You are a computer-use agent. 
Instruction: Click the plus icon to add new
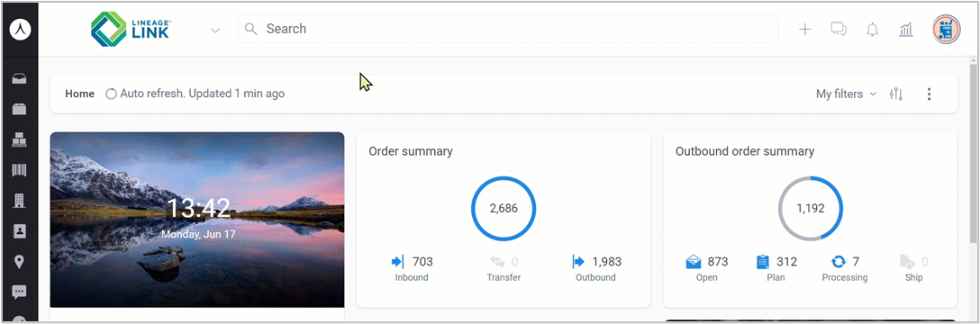point(805,30)
